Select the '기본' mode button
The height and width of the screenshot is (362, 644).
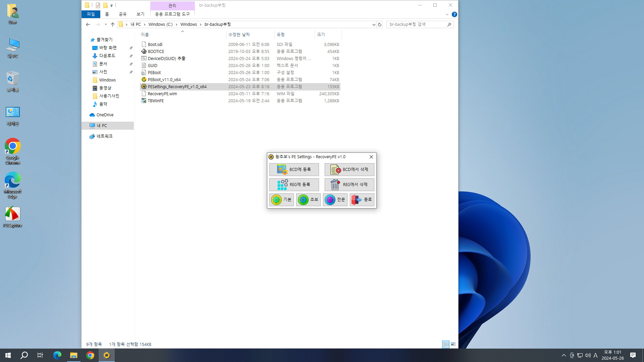pos(281,200)
